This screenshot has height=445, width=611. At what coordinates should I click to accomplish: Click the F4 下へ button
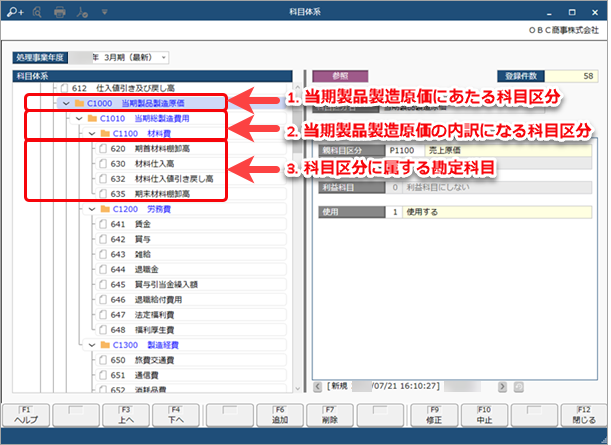coord(176,415)
